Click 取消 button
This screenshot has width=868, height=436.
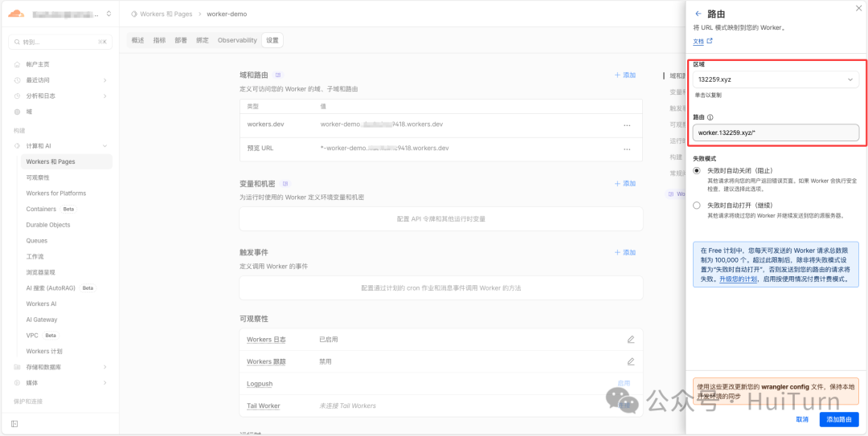(x=801, y=419)
